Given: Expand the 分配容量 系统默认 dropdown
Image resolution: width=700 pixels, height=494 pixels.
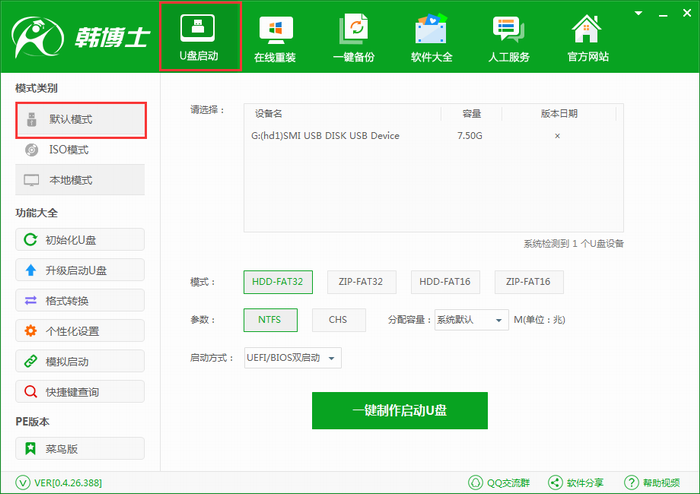Looking at the screenshot, I should coord(469,320).
